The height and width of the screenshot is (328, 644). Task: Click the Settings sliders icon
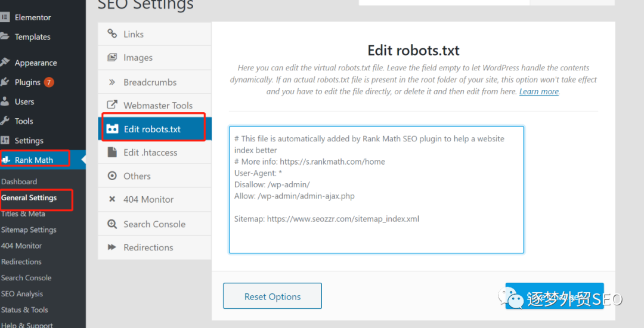coord(5,140)
